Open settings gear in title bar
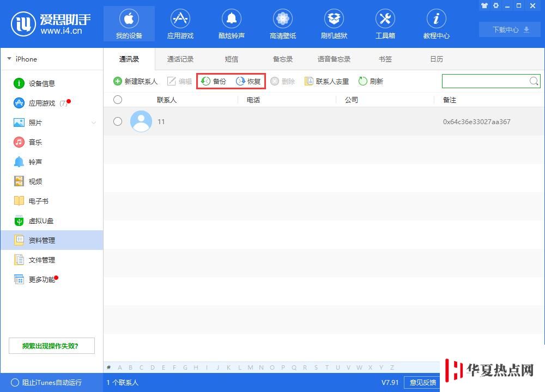The height and width of the screenshot is (392, 545). [496, 5]
